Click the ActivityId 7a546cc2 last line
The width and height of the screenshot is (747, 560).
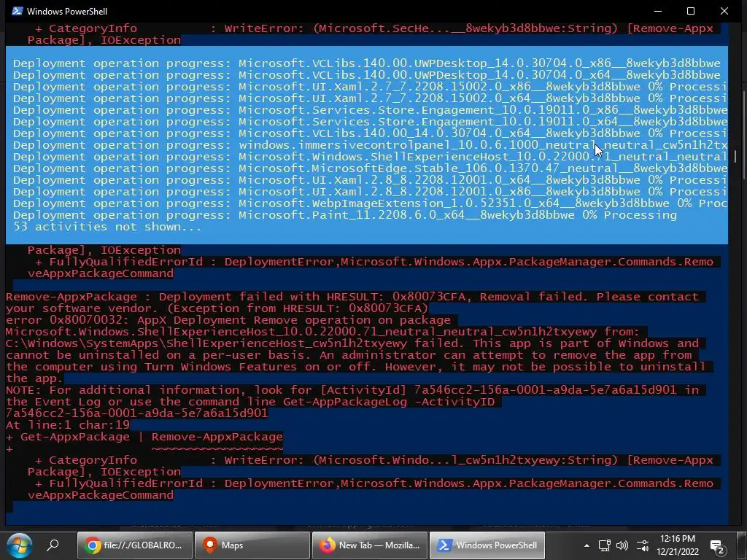[x=136, y=413]
